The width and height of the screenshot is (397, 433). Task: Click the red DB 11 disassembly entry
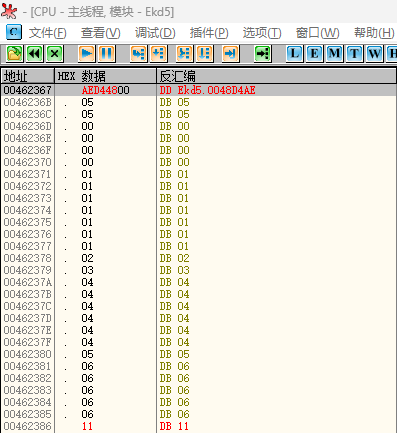[174, 426]
